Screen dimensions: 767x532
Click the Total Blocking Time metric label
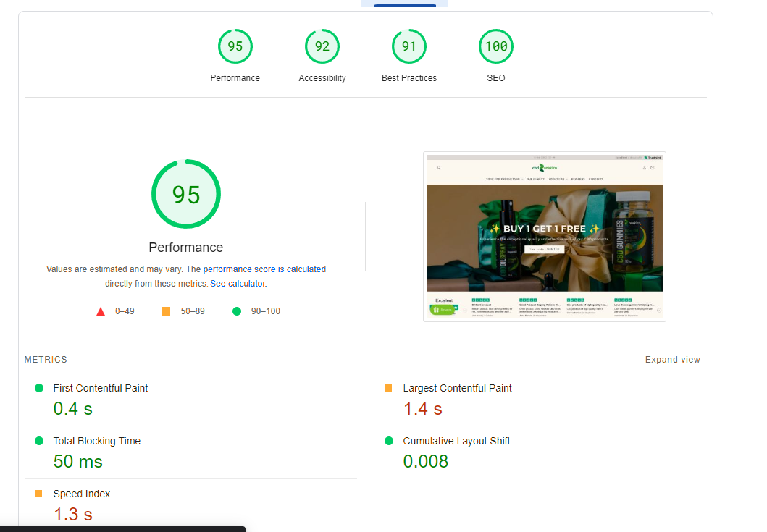click(97, 441)
